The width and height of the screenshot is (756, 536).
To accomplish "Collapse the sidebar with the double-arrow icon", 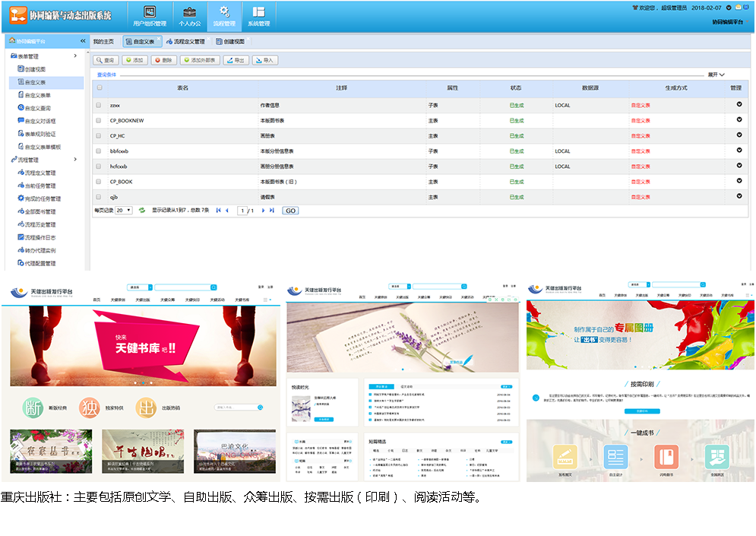I will click(x=83, y=41).
